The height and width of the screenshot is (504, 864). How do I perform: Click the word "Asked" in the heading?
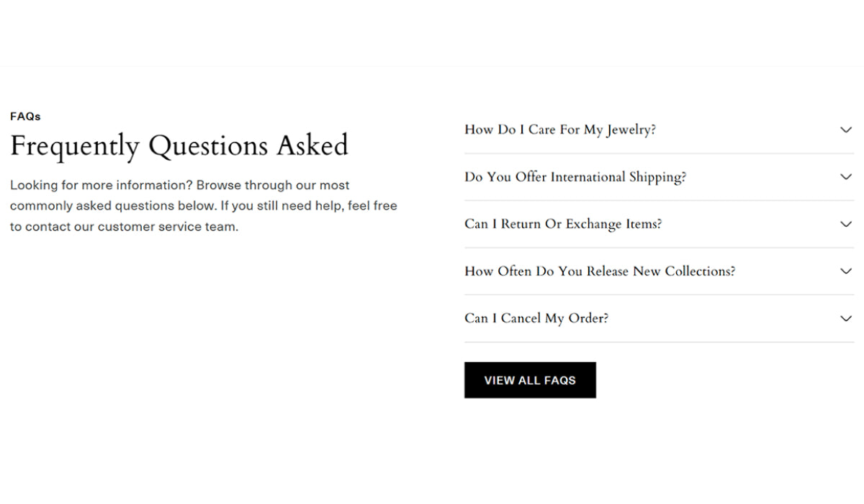point(312,146)
